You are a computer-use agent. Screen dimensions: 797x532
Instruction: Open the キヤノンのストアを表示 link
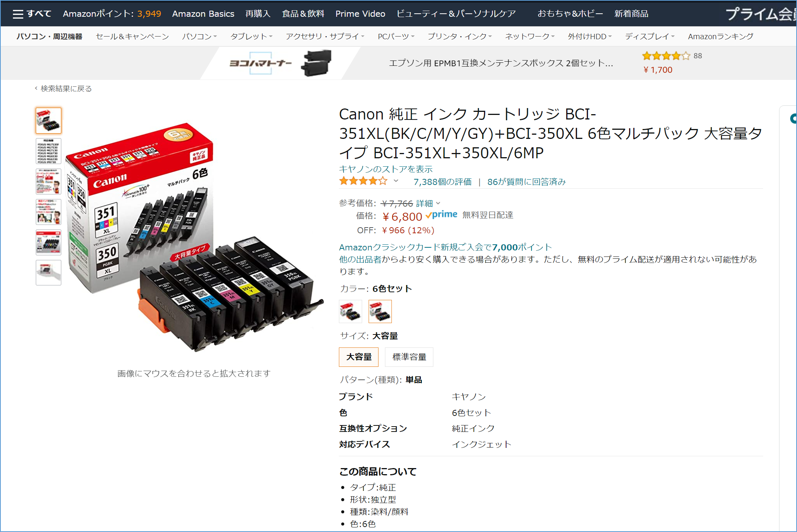tap(386, 169)
